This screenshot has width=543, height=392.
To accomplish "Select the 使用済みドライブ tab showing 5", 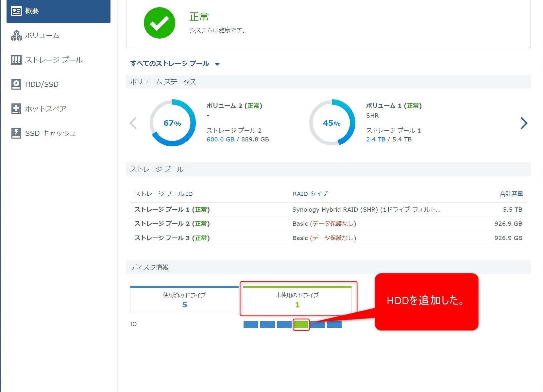I will pyautogui.click(x=184, y=300).
